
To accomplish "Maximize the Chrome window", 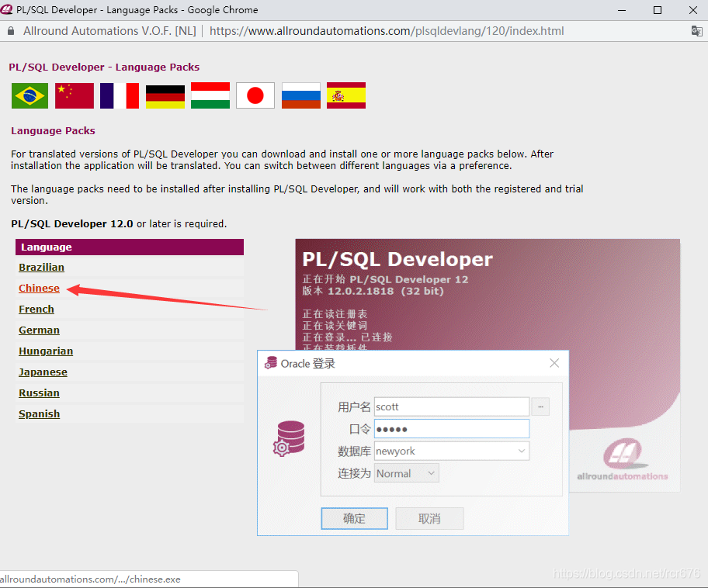I will pos(658,10).
